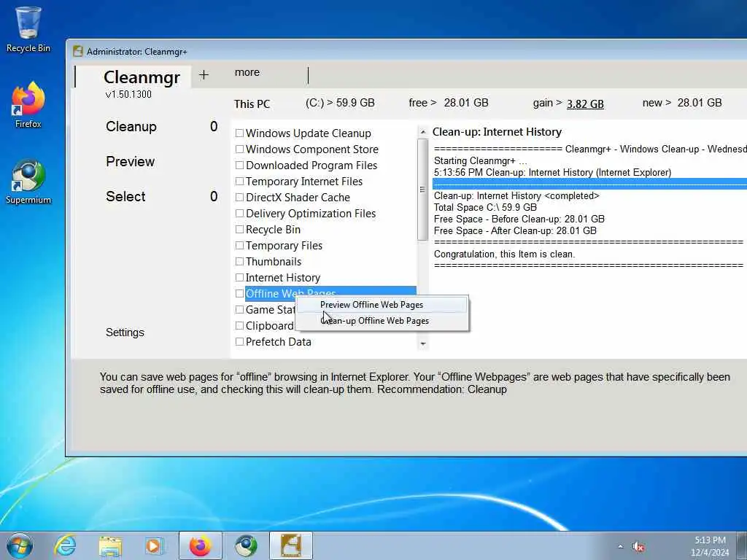Click the Select button
The height and width of the screenshot is (560, 747).
(x=125, y=197)
